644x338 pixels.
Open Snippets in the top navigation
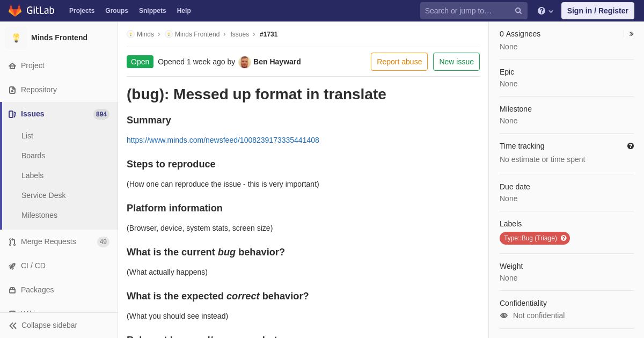[x=152, y=11]
